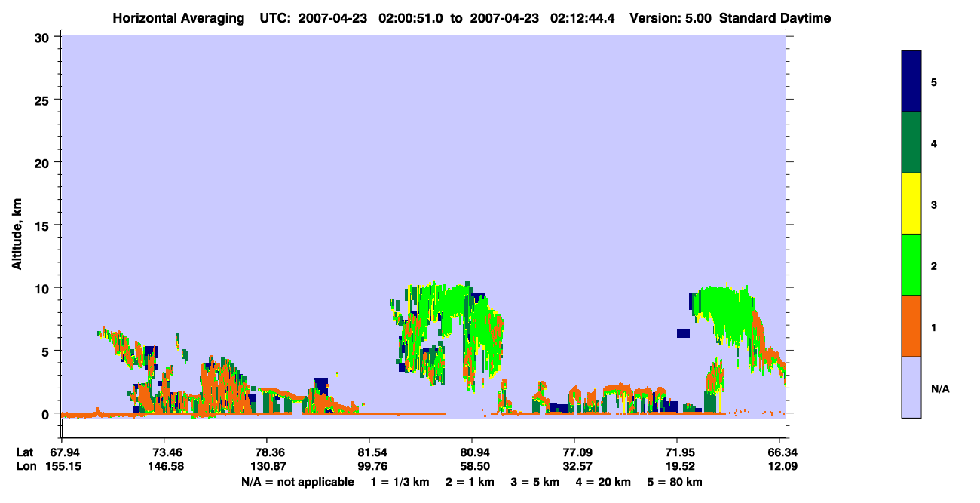Image resolution: width=980 pixels, height=503 pixels.
Task: Click the 'Version: 5.00' text in the title
Action: coord(670,18)
